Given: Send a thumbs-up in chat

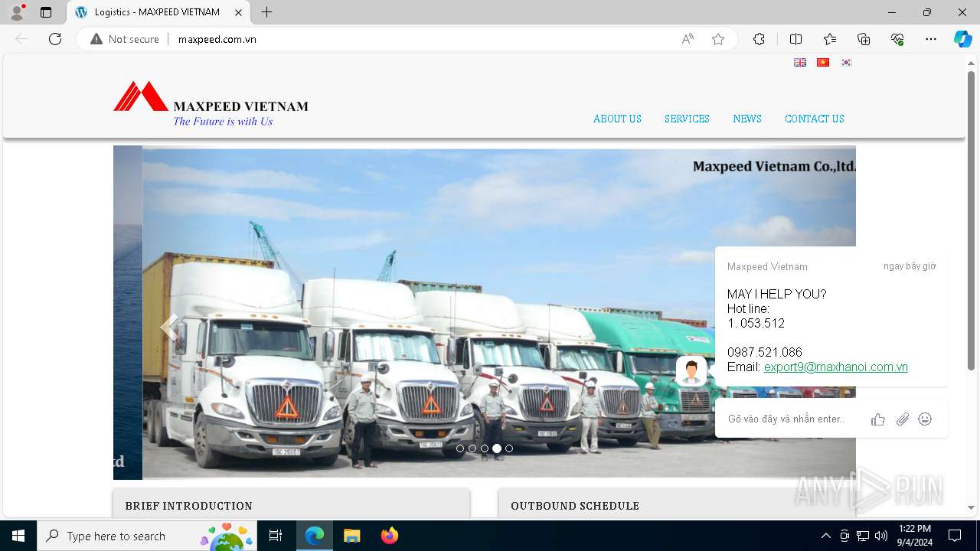Looking at the screenshot, I should point(878,419).
